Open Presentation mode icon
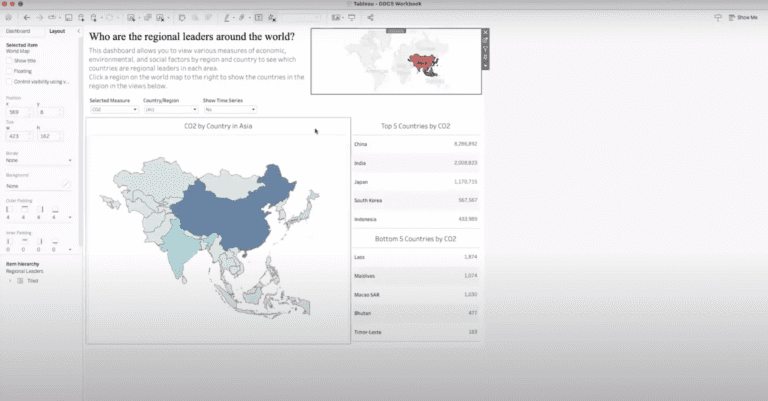This screenshot has height=401, width=768. (352, 18)
